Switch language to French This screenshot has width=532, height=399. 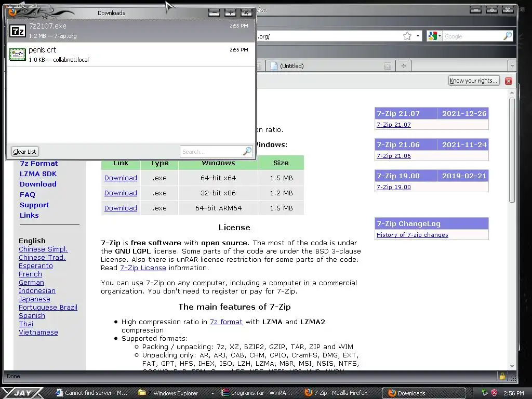(x=30, y=274)
